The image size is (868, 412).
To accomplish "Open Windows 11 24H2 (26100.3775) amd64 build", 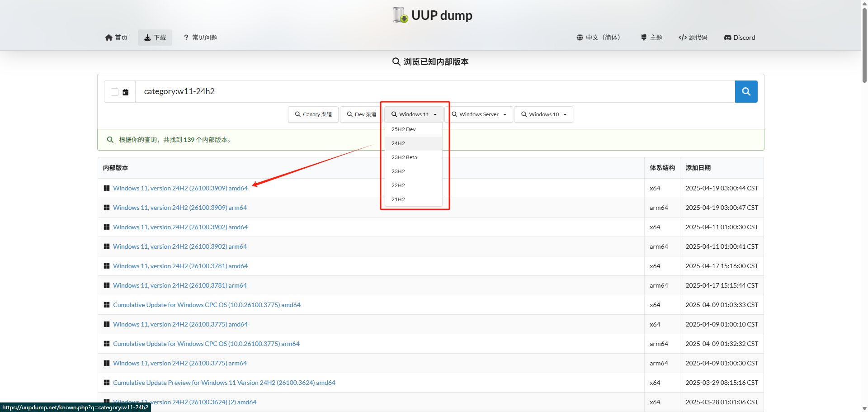I will tap(180, 324).
